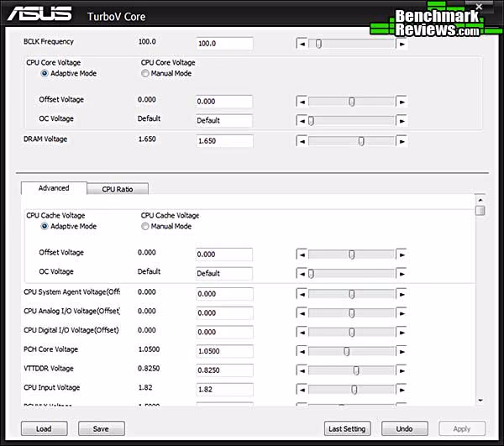Decrease CPU Input Voltage left arrow
Screen dimensions: 504x446
coord(302,390)
